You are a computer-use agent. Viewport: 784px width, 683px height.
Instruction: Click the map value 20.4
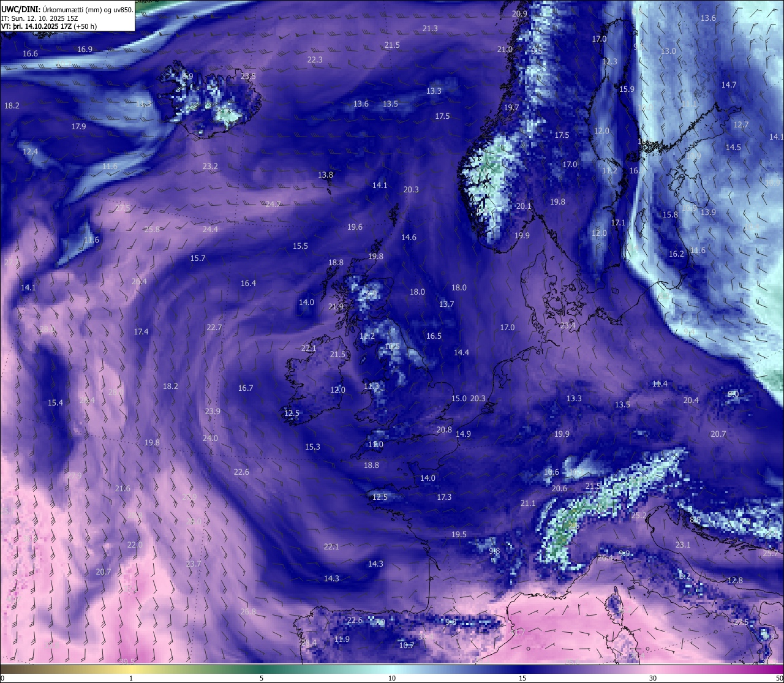(x=691, y=401)
